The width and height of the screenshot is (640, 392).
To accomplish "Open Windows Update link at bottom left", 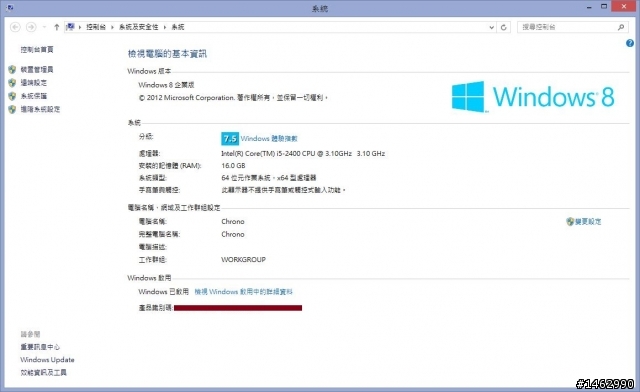I will click(47, 359).
